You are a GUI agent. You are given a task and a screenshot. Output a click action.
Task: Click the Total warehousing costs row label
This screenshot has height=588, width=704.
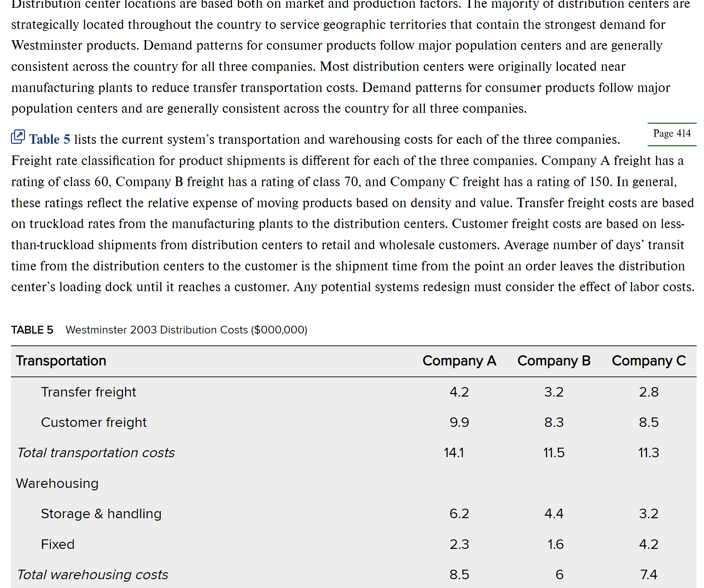click(x=93, y=575)
